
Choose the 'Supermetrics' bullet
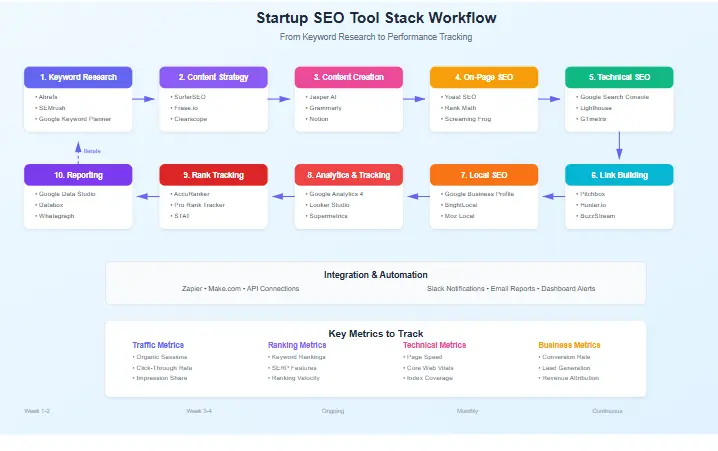click(x=326, y=216)
